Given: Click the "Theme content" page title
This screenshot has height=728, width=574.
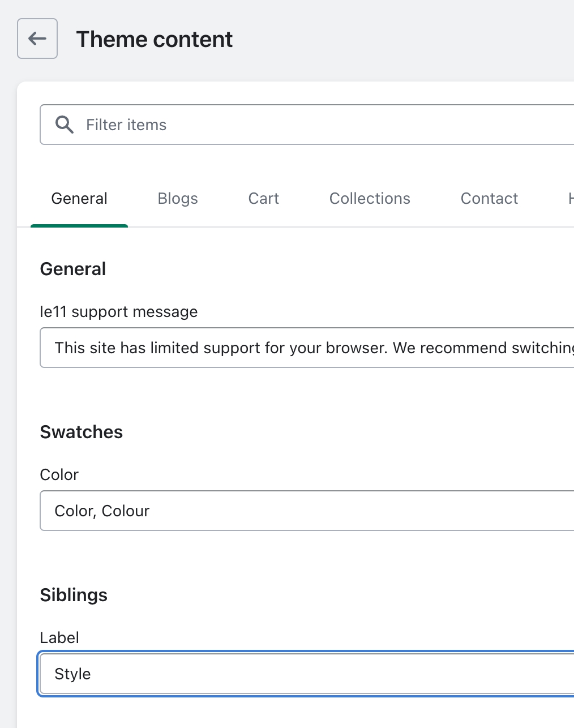Looking at the screenshot, I should (154, 40).
